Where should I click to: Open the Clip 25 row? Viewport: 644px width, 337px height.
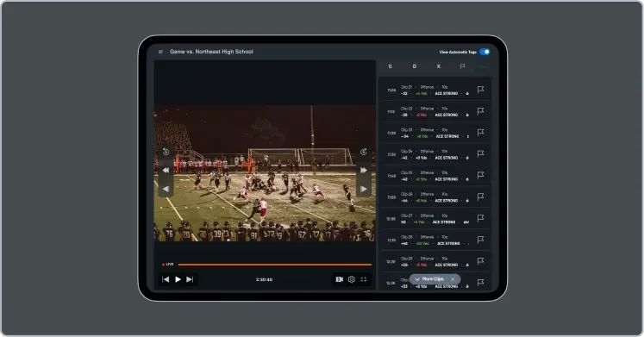[x=435, y=175]
